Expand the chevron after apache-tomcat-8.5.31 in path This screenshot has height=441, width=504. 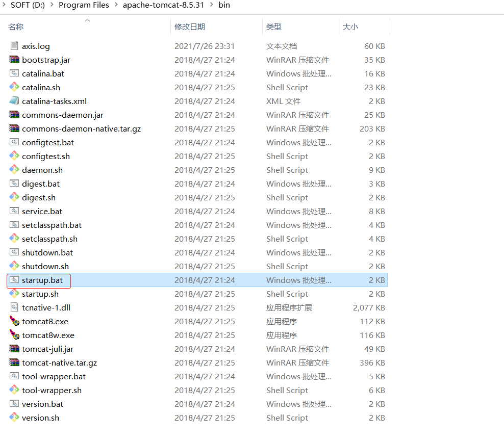click(x=212, y=5)
